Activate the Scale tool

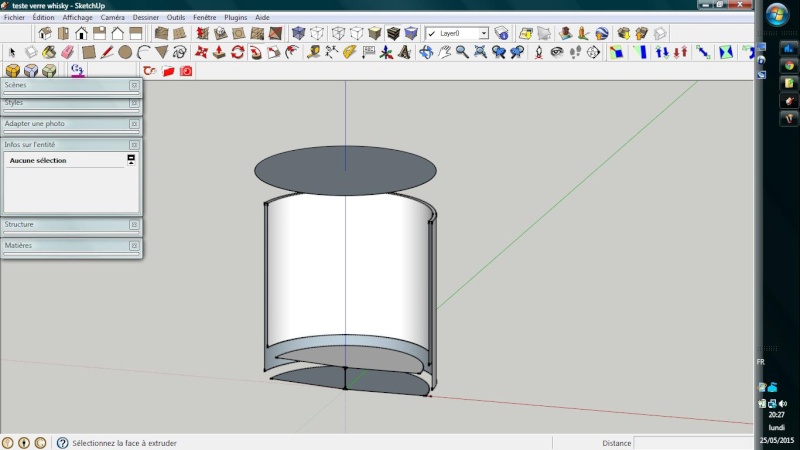tap(274, 52)
